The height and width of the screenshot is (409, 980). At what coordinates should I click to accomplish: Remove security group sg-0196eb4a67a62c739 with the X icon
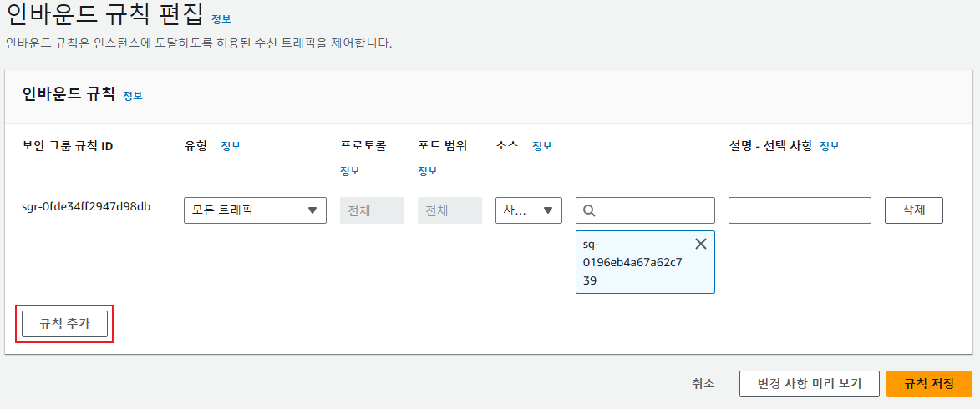pos(701,245)
